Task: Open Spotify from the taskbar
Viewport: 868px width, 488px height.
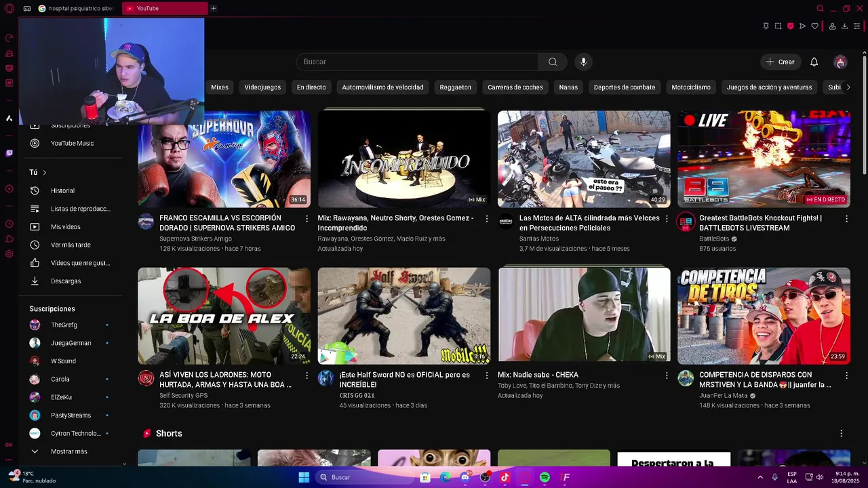Action: coord(545,477)
